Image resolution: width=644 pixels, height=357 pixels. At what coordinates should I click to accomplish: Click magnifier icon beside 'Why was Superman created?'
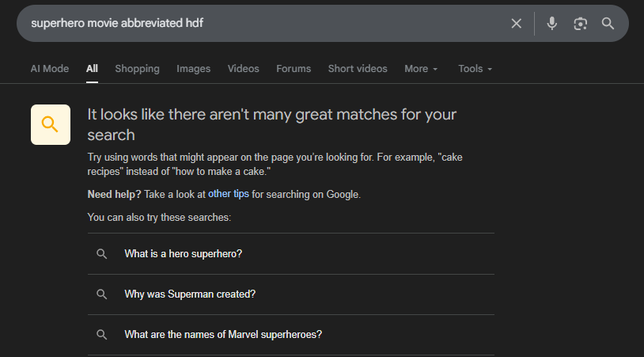pos(101,294)
